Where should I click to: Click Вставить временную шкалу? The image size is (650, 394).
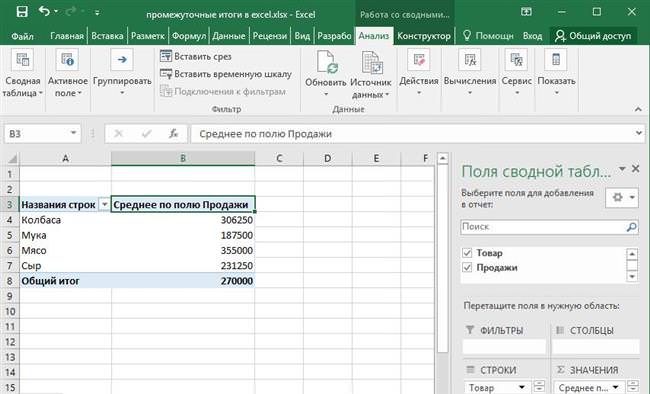[x=226, y=74]
